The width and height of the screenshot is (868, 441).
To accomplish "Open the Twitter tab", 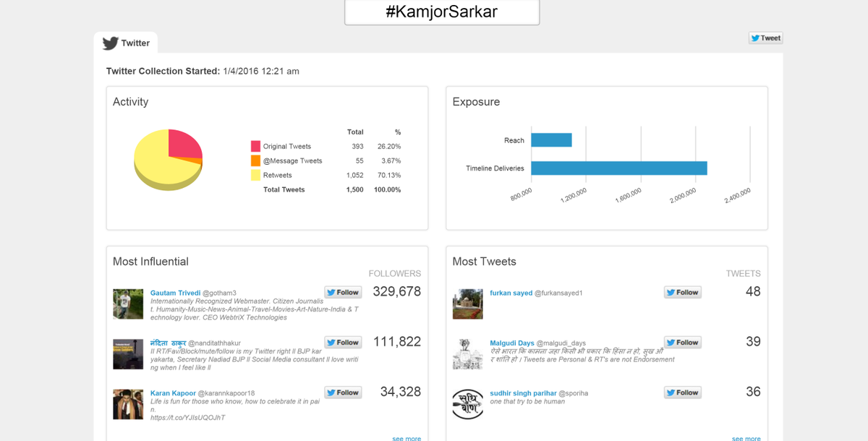I will (x=126, y=43).
